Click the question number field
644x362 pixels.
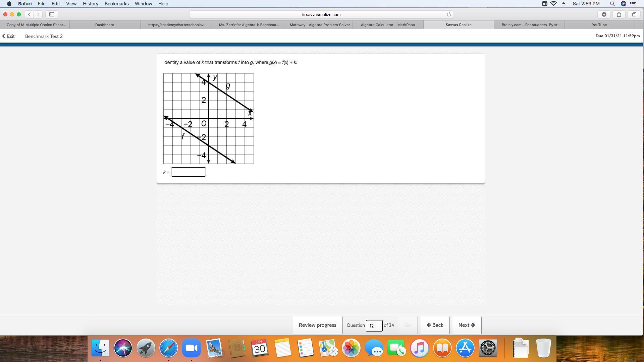[x=374, y=325]
